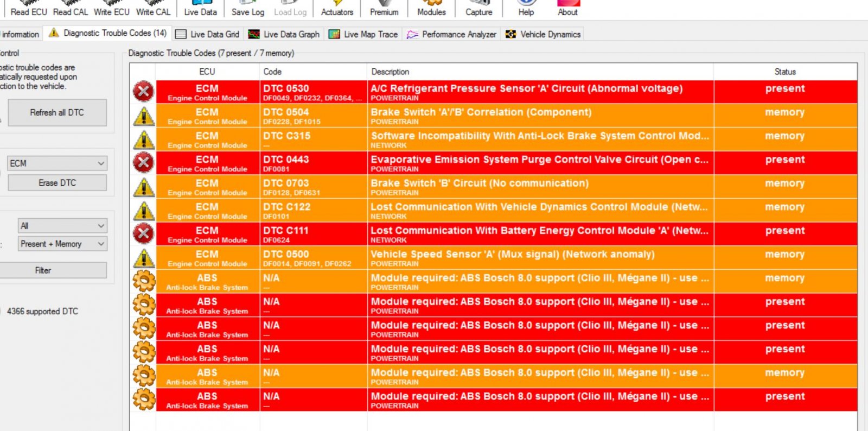Go to Vehicle Dynamics tab
868x431 pixels.
tap(543, 34)
